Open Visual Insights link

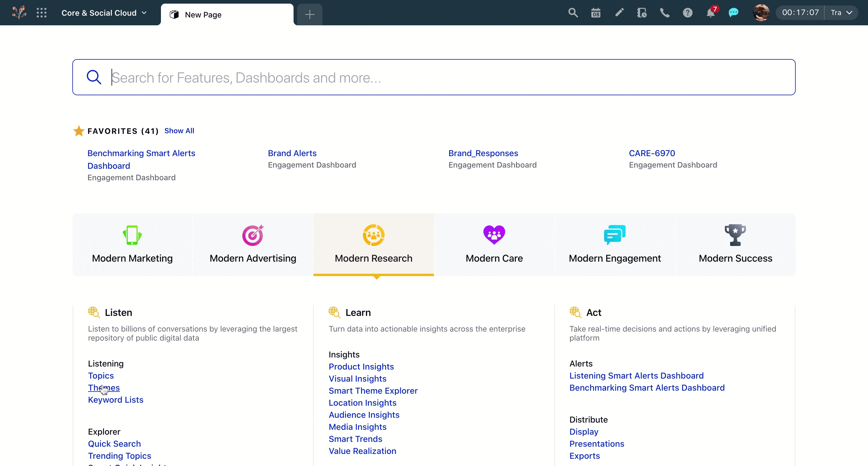pyautogui.click(x=357, y=378)
